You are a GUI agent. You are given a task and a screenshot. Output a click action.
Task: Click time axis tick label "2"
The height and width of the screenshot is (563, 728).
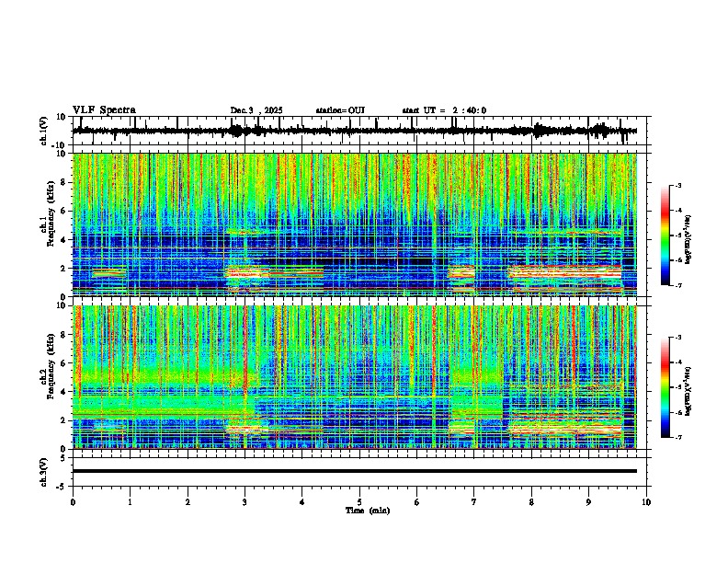tap(188, 502)
